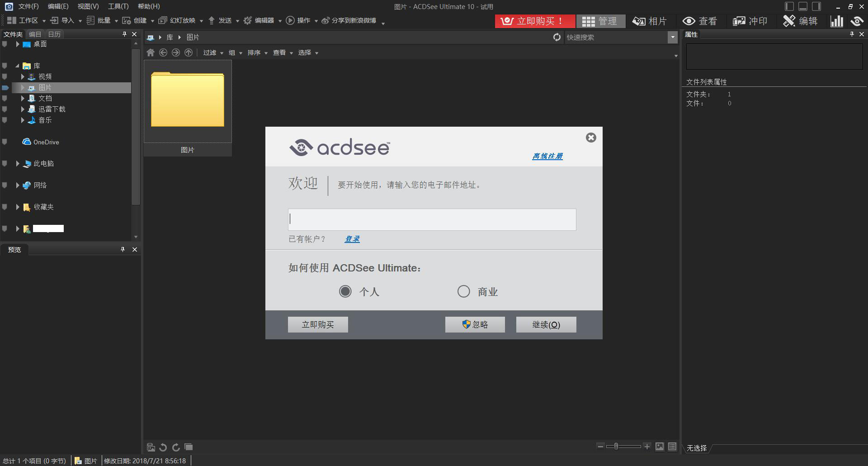868x466 pixels.
Task: Click the email address input field
Action: (432, 219)
